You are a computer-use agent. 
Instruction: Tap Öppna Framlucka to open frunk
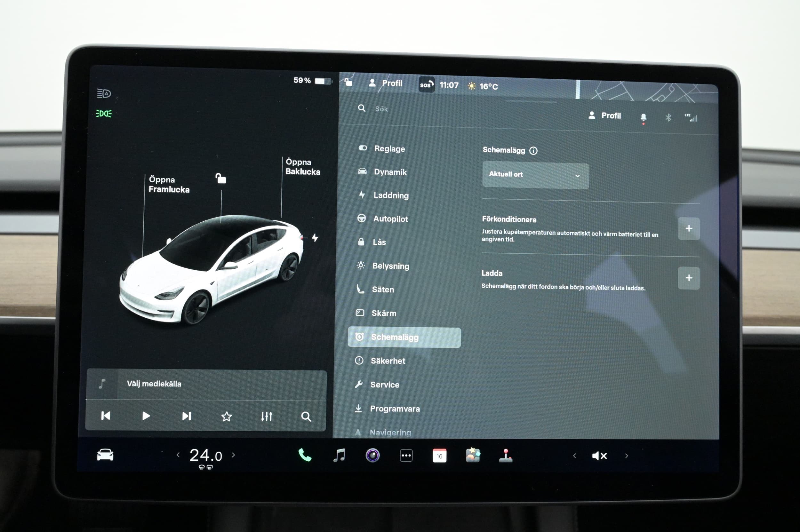pyautogui.click(x=169, y=184)
